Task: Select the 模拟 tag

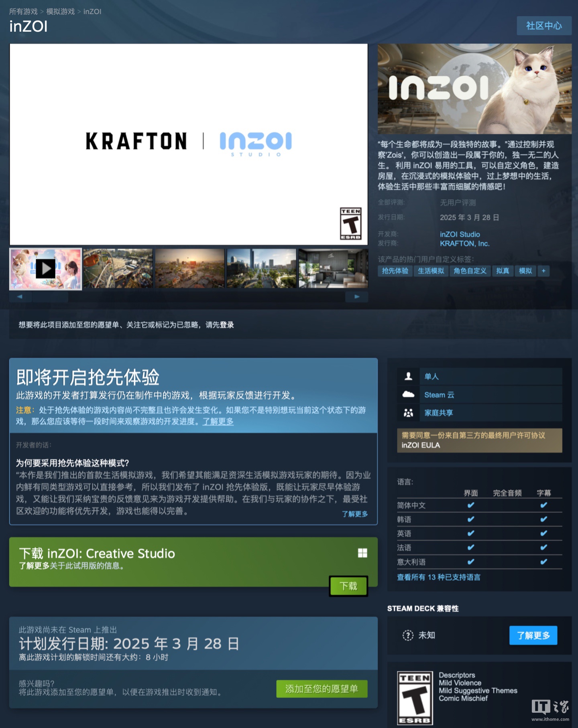Action: [x=525, y=271]
